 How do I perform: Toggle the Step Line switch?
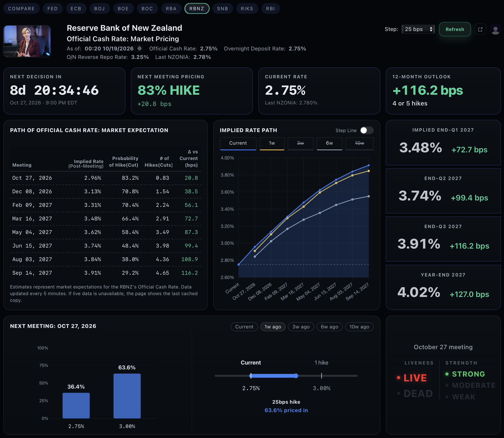[367, 130]
